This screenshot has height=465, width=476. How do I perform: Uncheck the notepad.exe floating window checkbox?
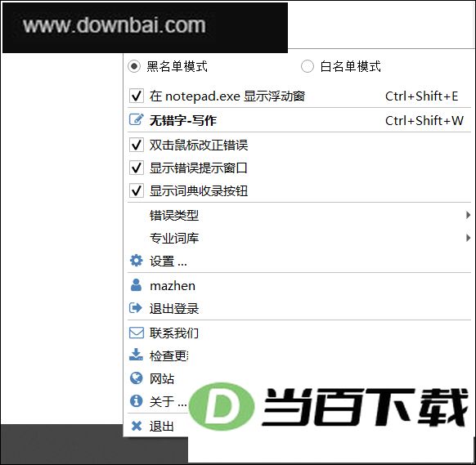[x=137, y=96]
